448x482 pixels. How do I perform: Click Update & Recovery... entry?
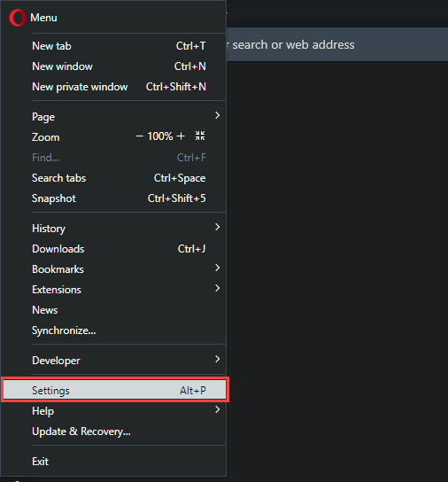pyautogui.click(x=114, y=431)
